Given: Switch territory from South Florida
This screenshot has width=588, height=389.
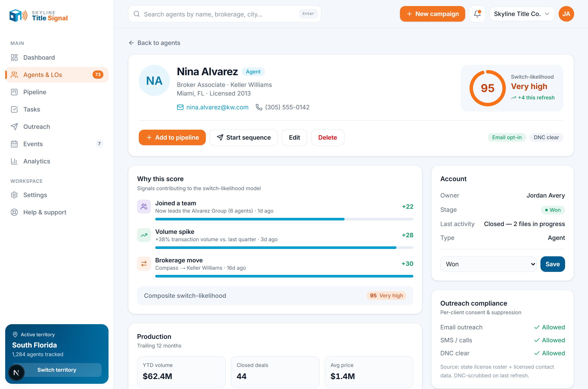Looking at the screenshot, I should (x=57, y=370).
